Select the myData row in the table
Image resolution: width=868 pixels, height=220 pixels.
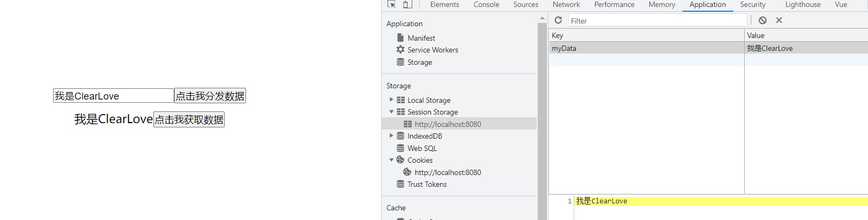[x=708, y=48]
